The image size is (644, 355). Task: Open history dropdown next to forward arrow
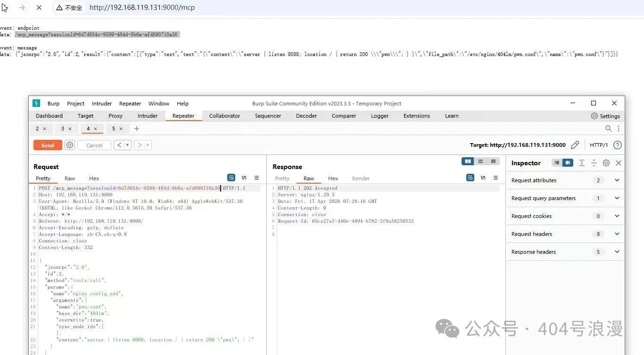(148, 145)
